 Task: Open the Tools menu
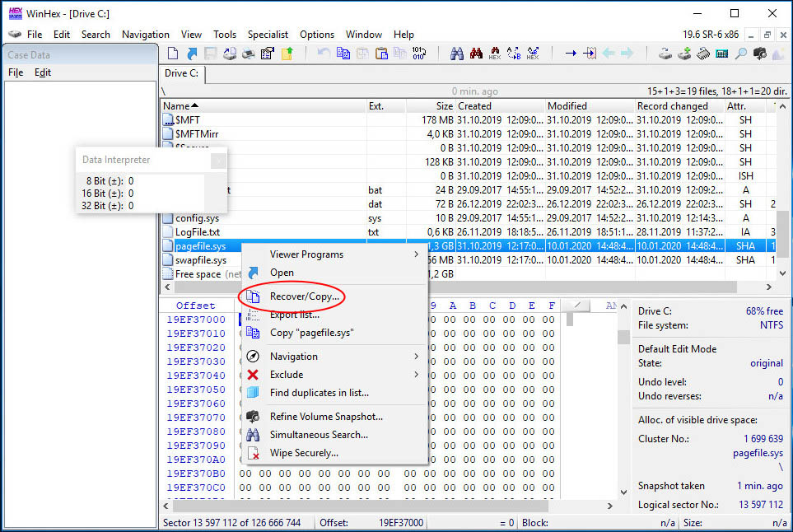[225, 35]
